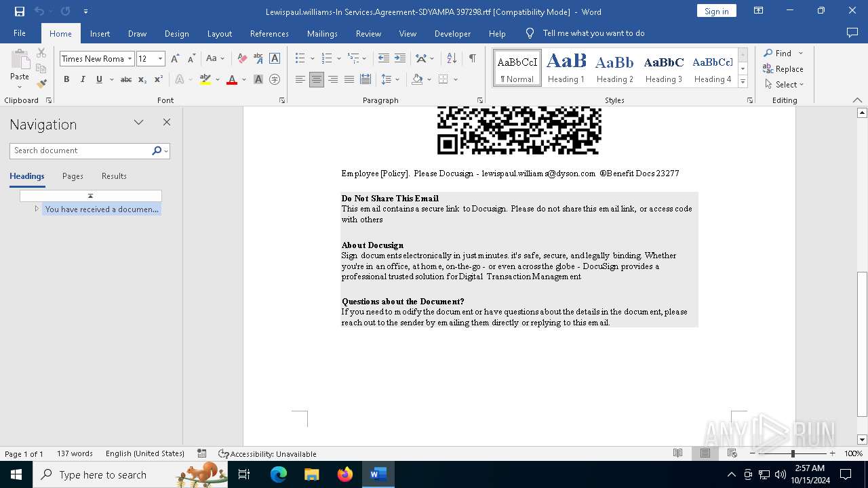
Task: Apply the Heading 3 style
Action: 663,68
